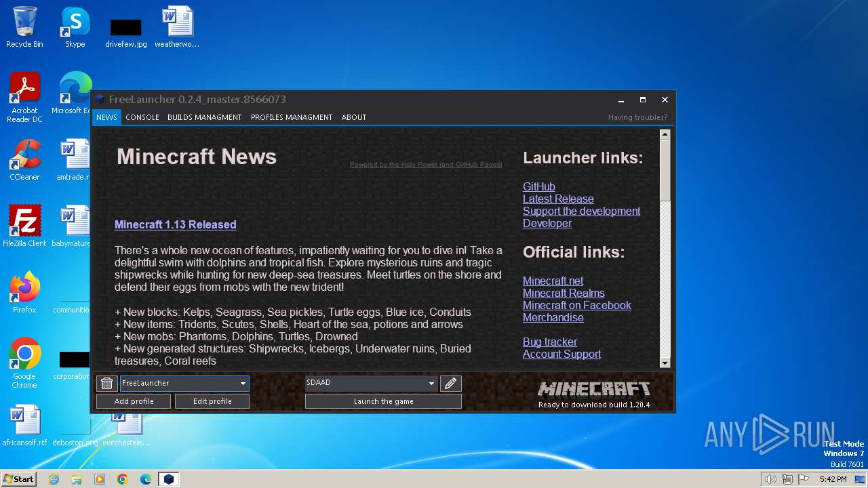The height and width of the screenshot is (488, 868).
Task: Open corporation desktop file
Action: point(73,366)
